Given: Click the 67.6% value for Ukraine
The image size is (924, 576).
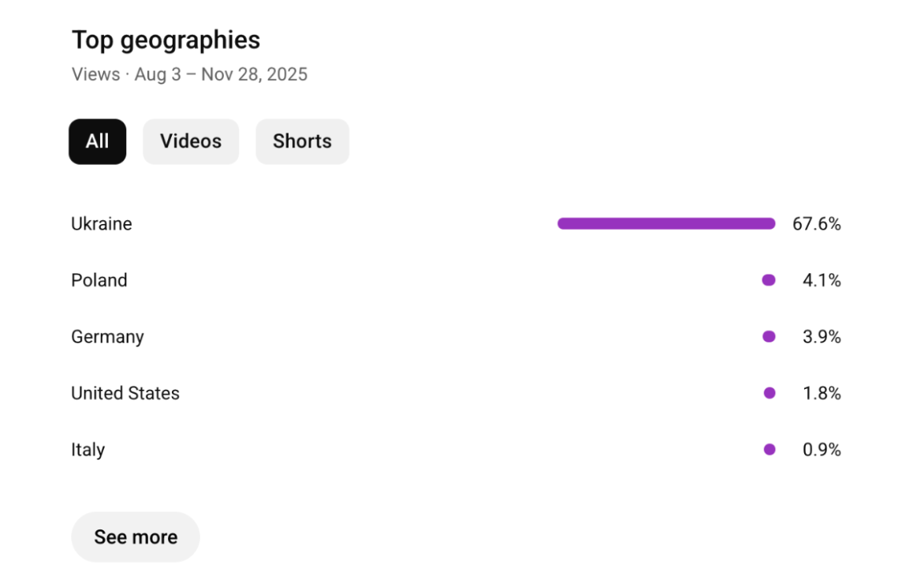Looking at the screenshot, I should [x=816, y=223].
